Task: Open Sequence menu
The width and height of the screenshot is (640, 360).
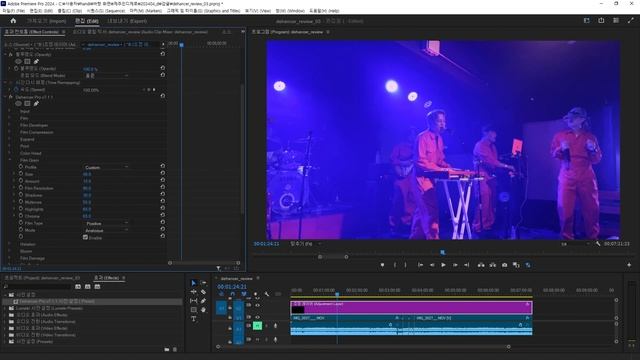Action: point(106,11)
